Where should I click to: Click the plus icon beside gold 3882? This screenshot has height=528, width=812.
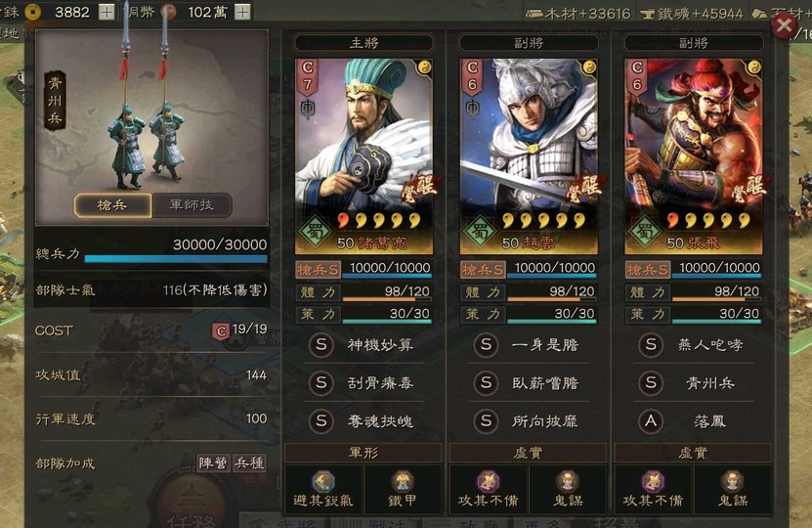pos(107,12)
